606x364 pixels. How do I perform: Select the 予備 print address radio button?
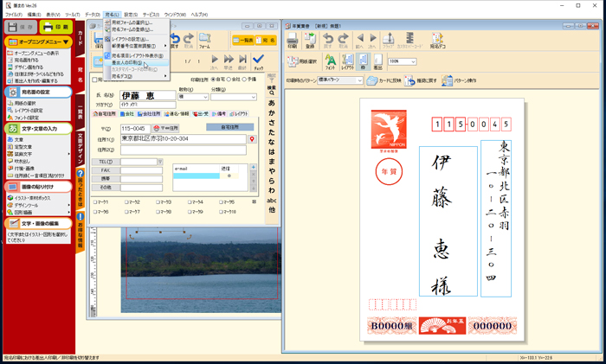coord(246,80)
